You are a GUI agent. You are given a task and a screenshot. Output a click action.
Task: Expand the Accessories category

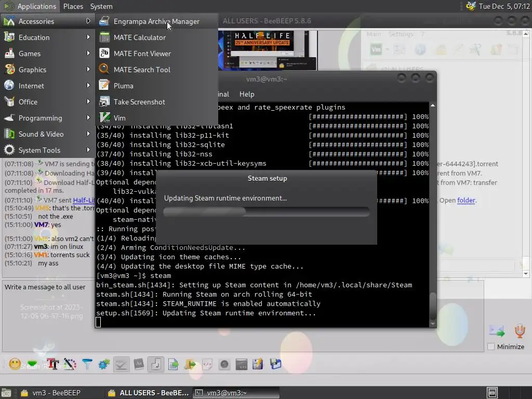[x=47, y=21]
